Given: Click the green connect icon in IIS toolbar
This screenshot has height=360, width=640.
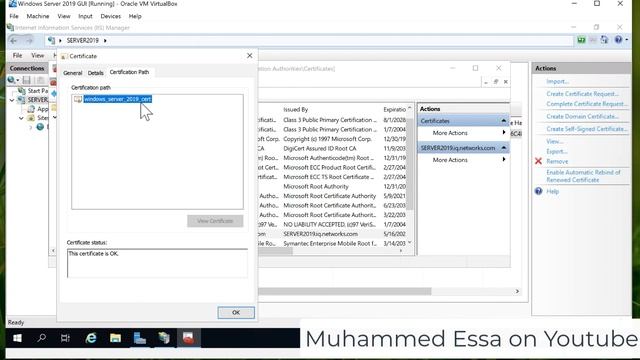Looking at the screenshot, I should point(581,40).
